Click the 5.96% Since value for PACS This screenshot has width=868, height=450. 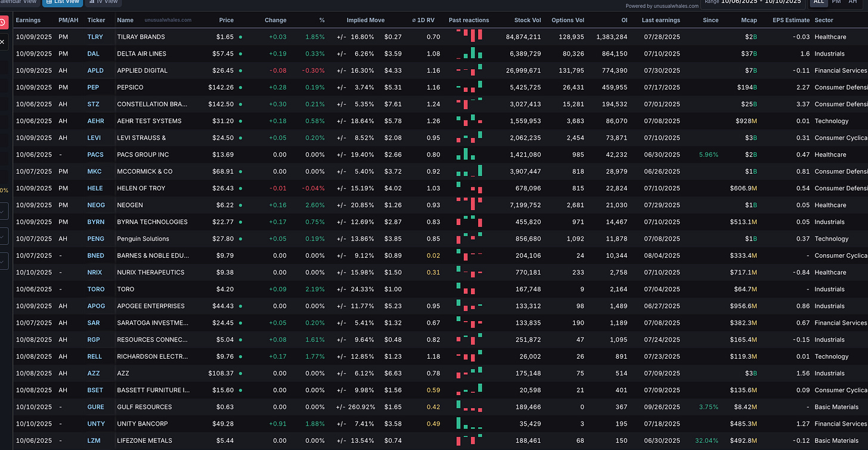click(708, 155)
